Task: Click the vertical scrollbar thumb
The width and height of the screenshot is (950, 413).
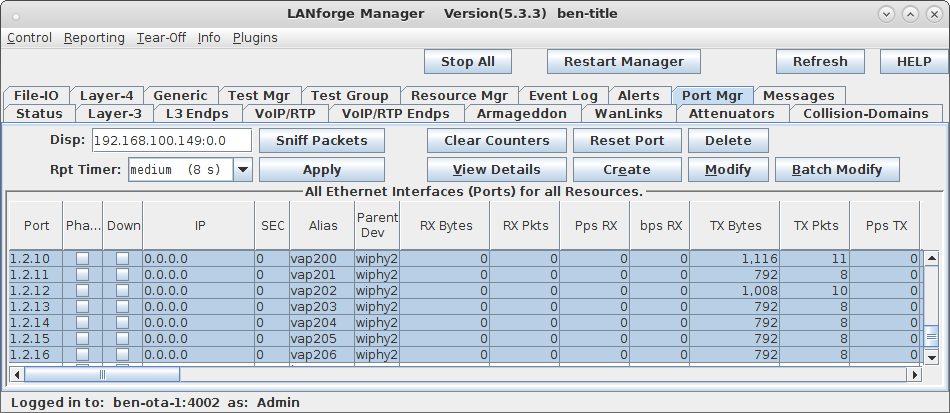Action: click(x=932, y=337)
